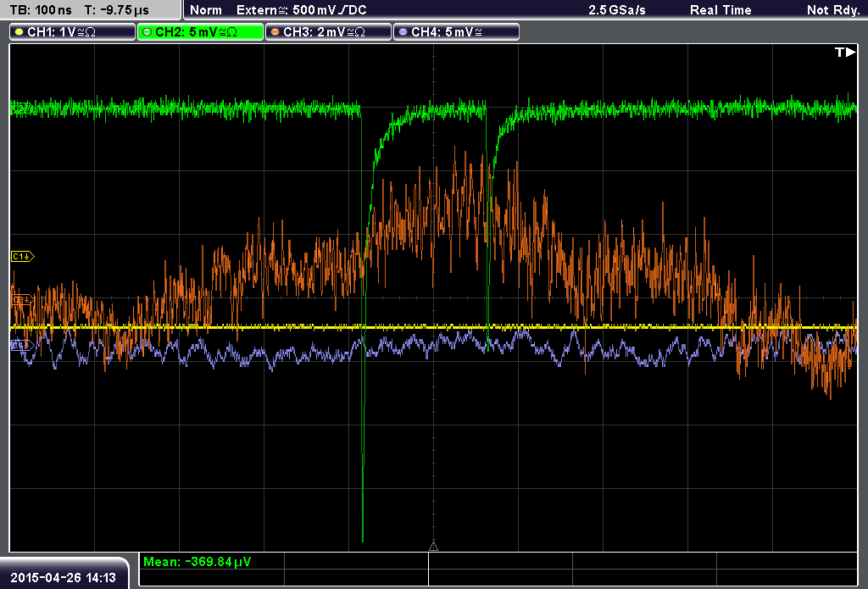Click the trigger time triangle marker at bottom
Viewport: 868px width, 589px height.
pos(433,547)
